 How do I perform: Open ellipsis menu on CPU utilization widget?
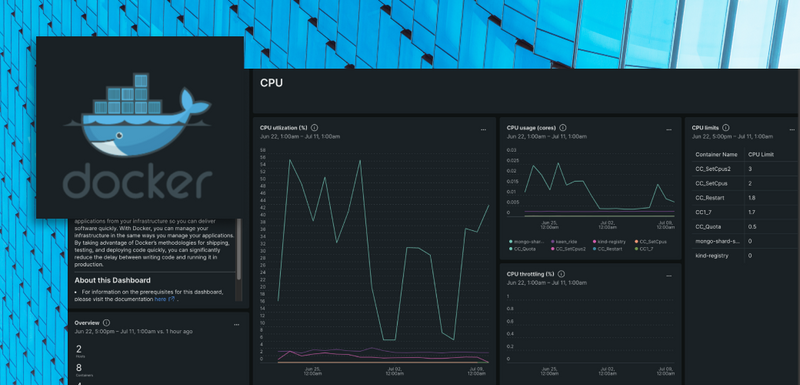pos(483,130)
